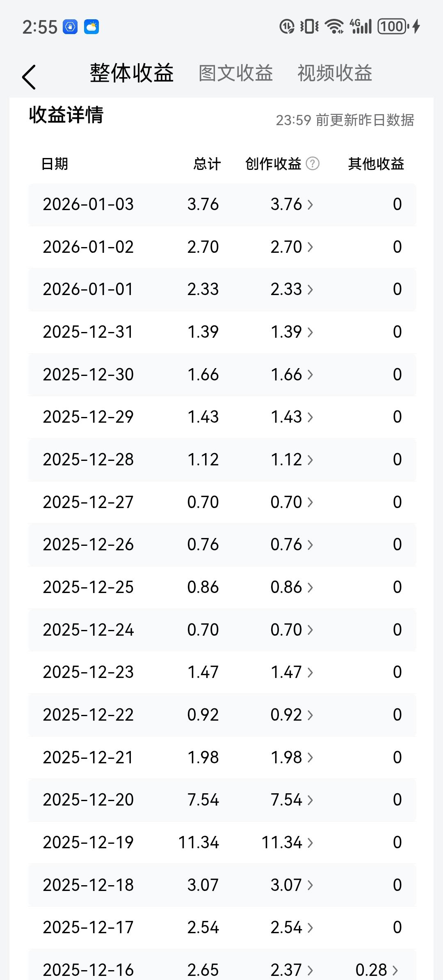Switch to the 视频收益 tab
Viewport: 443px width, 980px height.
(x=335, y=73)
